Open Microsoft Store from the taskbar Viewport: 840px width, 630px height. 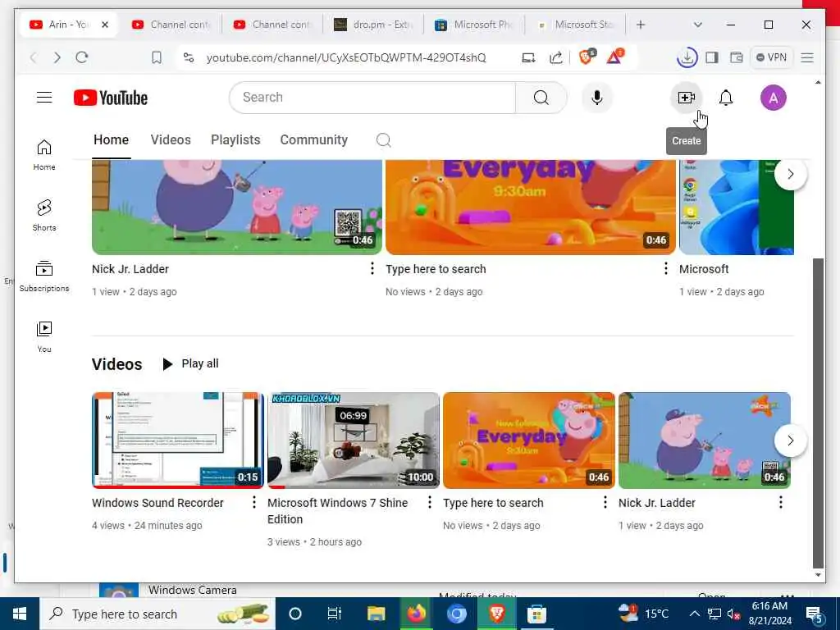click(x=536, y=614)
